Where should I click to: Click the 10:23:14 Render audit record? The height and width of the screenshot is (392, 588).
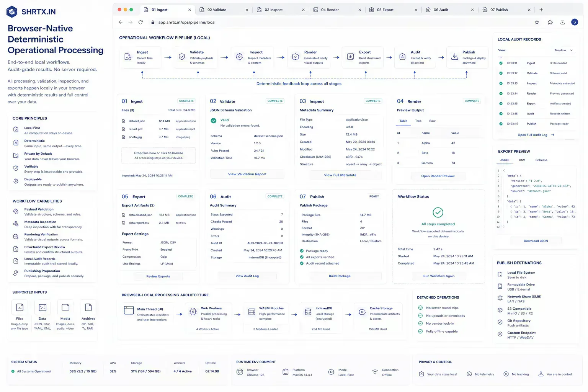[x=536, y=93]
